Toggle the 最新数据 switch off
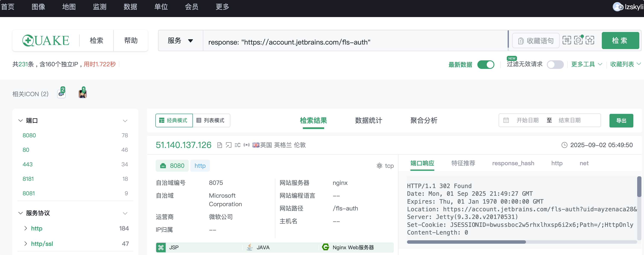This screenshot has height=255, width=644. click(485, 65)
